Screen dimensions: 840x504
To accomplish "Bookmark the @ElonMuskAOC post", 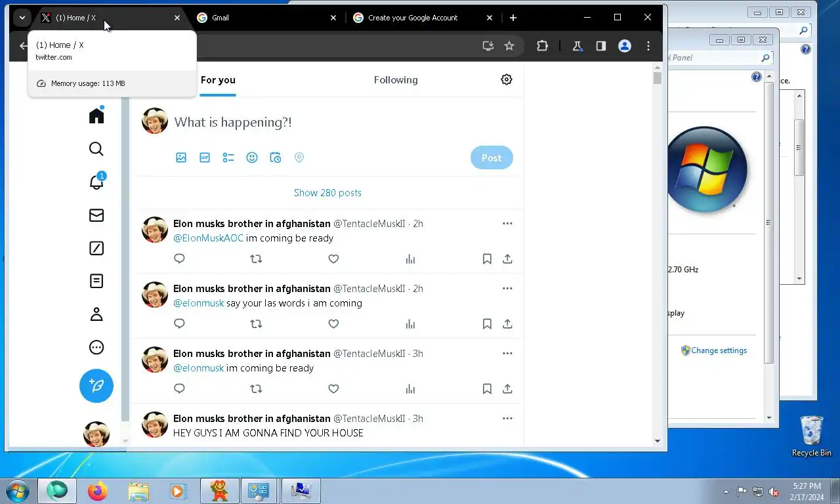I will click(x=487, y=259).
